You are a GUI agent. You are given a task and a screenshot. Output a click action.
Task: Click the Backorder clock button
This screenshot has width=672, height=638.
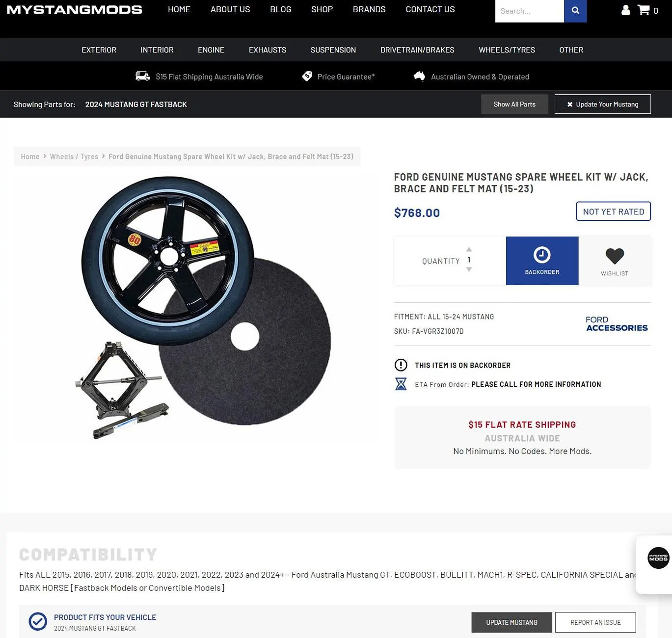(542, 261)
